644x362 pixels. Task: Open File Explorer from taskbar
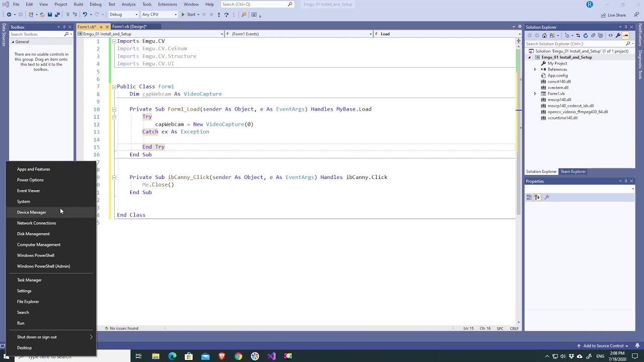(x=156, y=356)
